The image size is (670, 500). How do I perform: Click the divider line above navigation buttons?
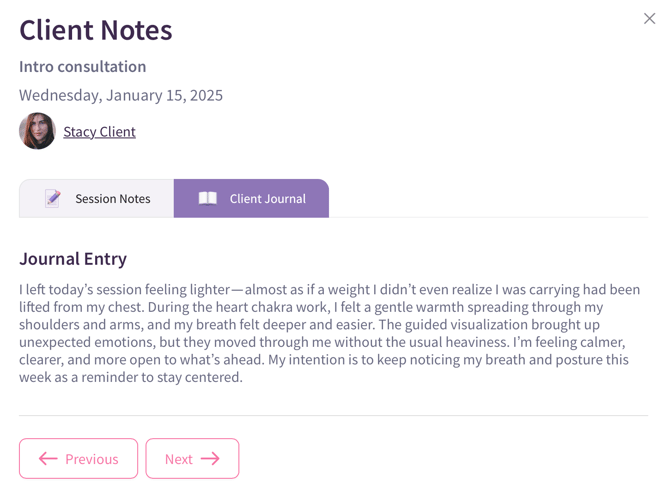pyautogui.click(x=333, y=415)
